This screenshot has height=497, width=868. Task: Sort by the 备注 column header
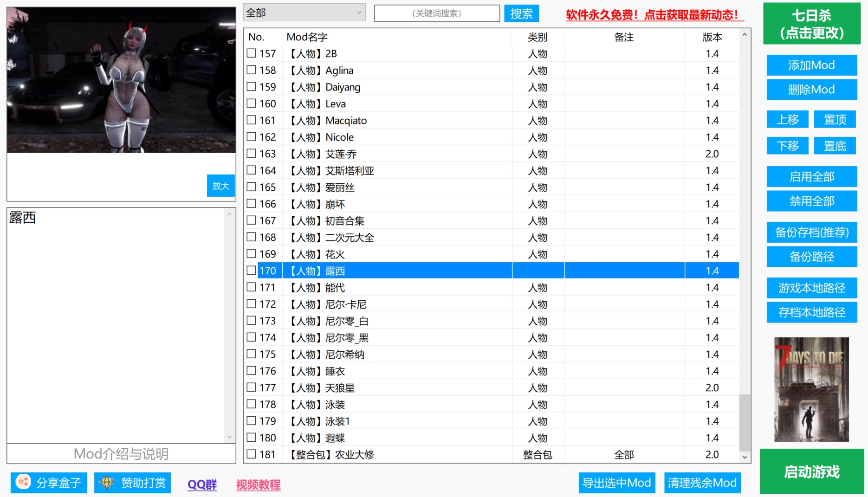624,37
